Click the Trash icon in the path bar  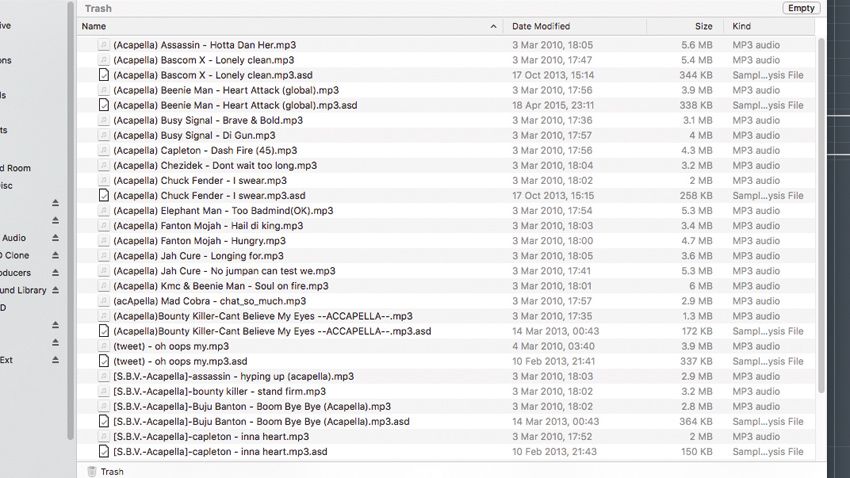coord(92,471)
